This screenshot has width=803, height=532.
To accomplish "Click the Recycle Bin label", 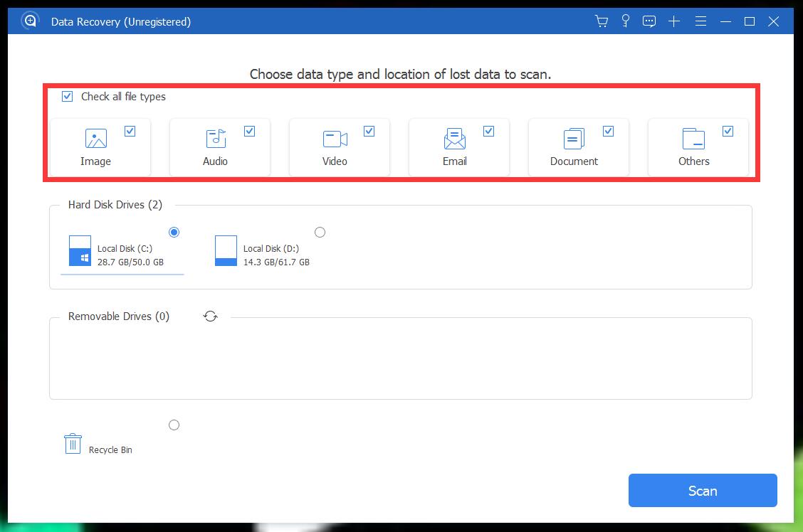I will click(x=110, y=449).
